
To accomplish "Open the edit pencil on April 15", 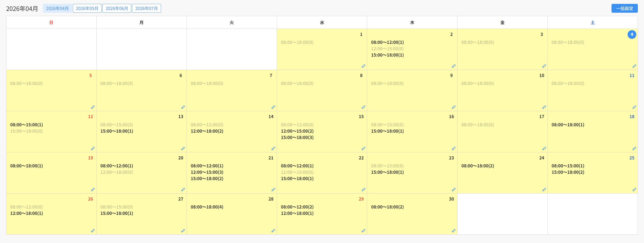I will click(363, 148).
